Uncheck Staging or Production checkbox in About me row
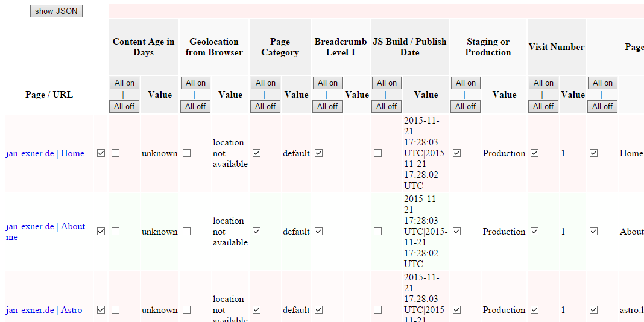 (457, 232)
